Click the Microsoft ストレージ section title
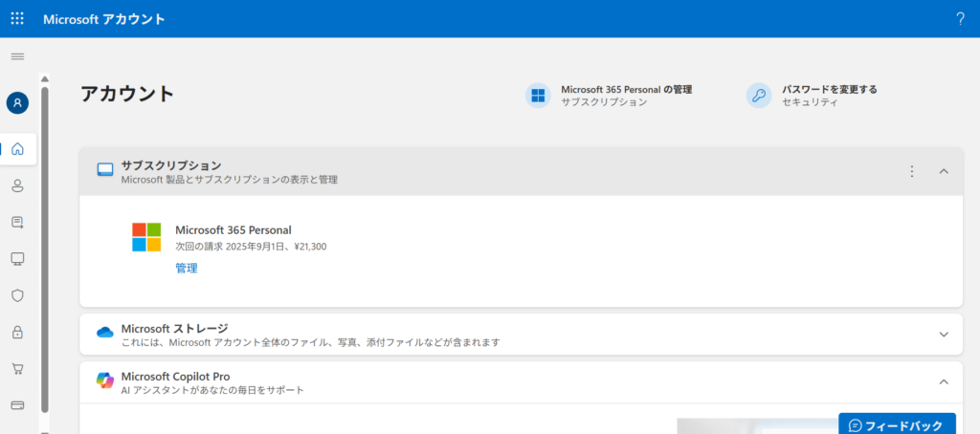Viewport: 980px width, 434px height. click(x=174, y=329)
